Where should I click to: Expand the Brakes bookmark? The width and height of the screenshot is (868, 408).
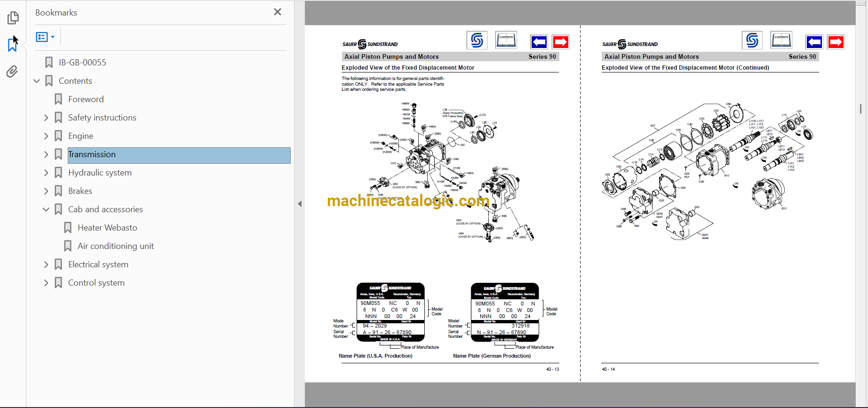tap(46, 191)
